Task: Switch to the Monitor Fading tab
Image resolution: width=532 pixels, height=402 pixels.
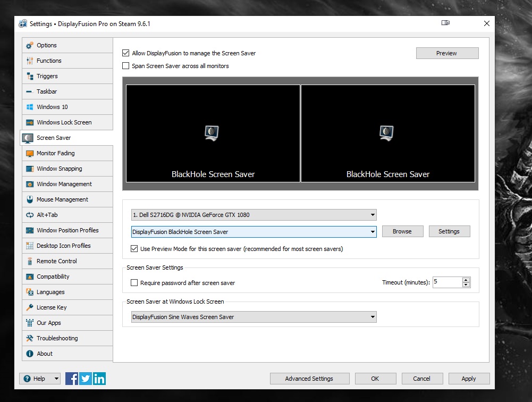Action: (56, 153)
